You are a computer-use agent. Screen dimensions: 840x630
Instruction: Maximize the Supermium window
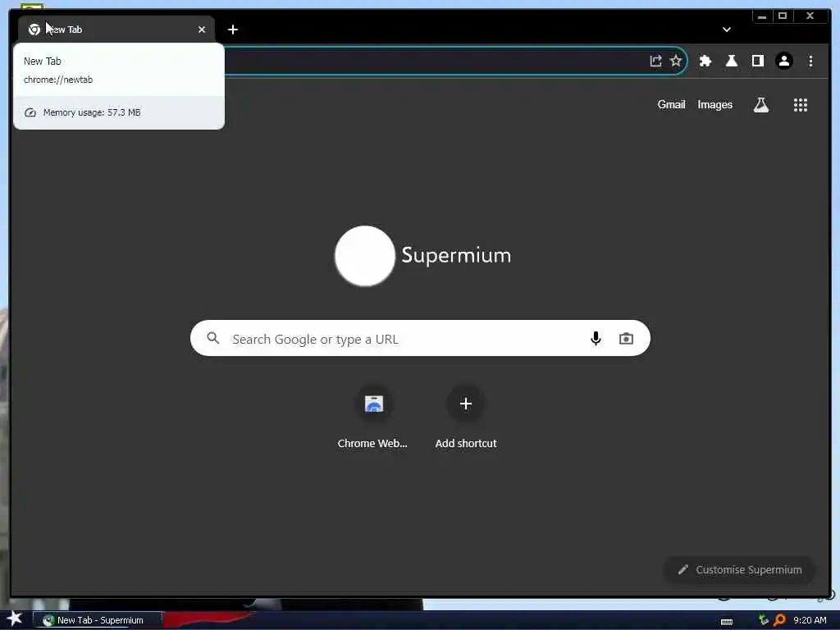pos(782,16)
